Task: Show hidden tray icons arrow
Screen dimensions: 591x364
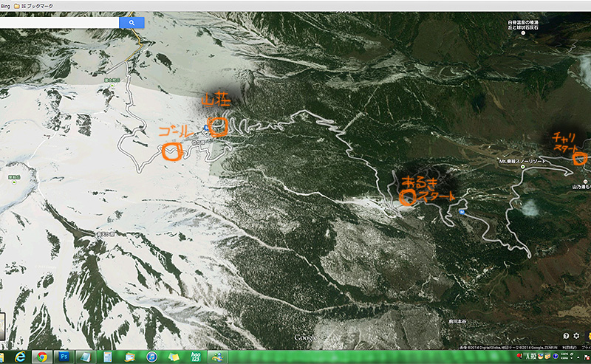Action: point(578,357)
